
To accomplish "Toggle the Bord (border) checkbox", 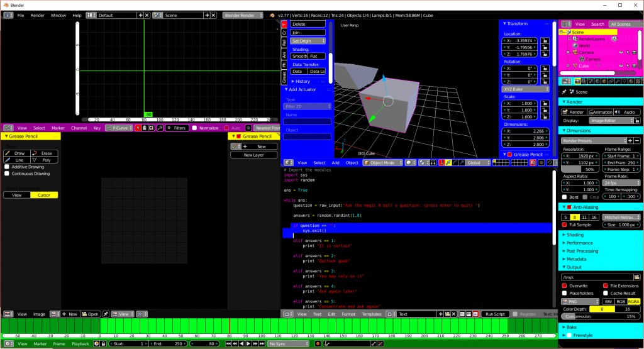I will [x=564, y=197].
